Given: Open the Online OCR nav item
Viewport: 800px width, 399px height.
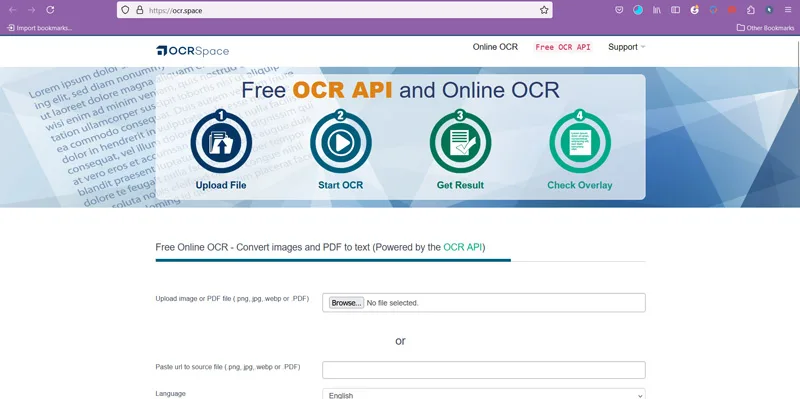Looking at the screenshot, I should pos(495,47).
